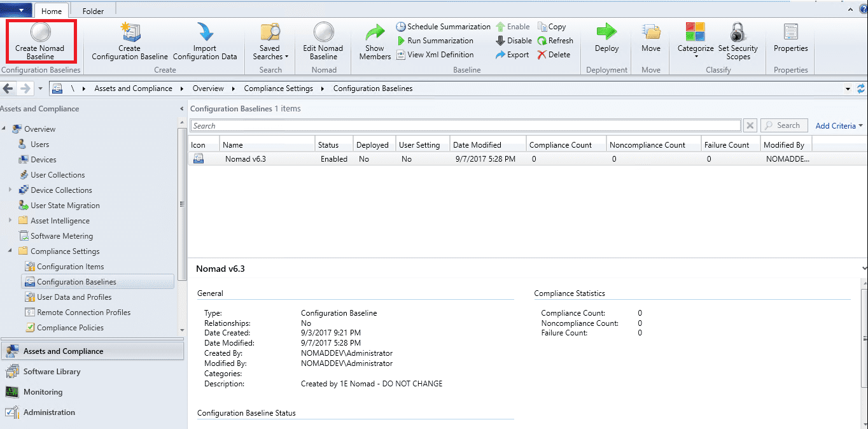
Task: Open the blue application menu dropdown
Action: pyautogui.click(x=16, y=10)
